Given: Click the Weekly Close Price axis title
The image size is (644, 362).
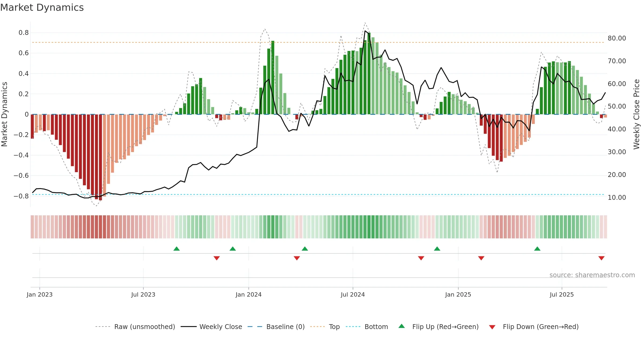Looking at the screenshot, I should [x=637, y=114].
